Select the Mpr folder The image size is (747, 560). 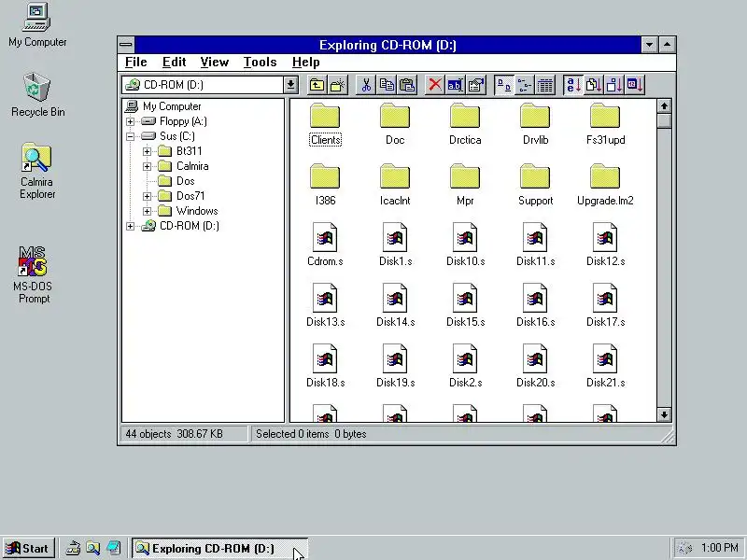click(465, 185)
